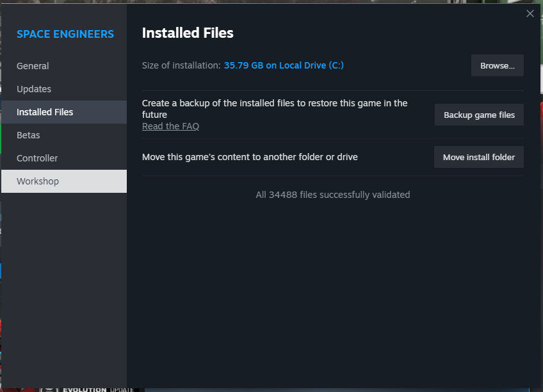The width and height of the screenshot is (543, 392).
Task: Click the Create a backup description text
Action: click(274, 108)
